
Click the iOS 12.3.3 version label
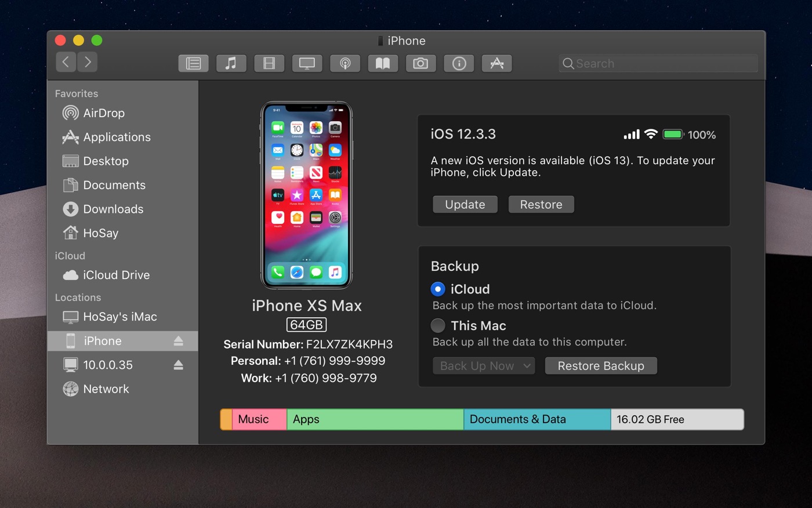463,134
